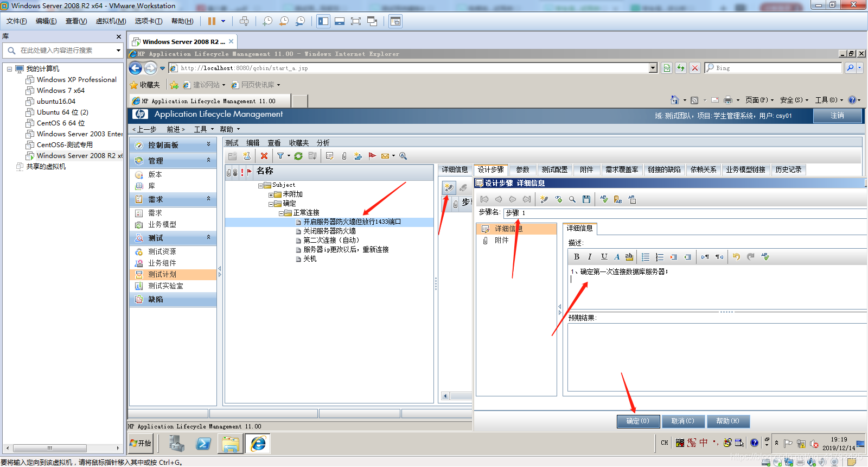Image resolution: width=868 pixels, height=467 pixels.
Task: Open the 分析 menu in test plan
Action: point(323,143)
